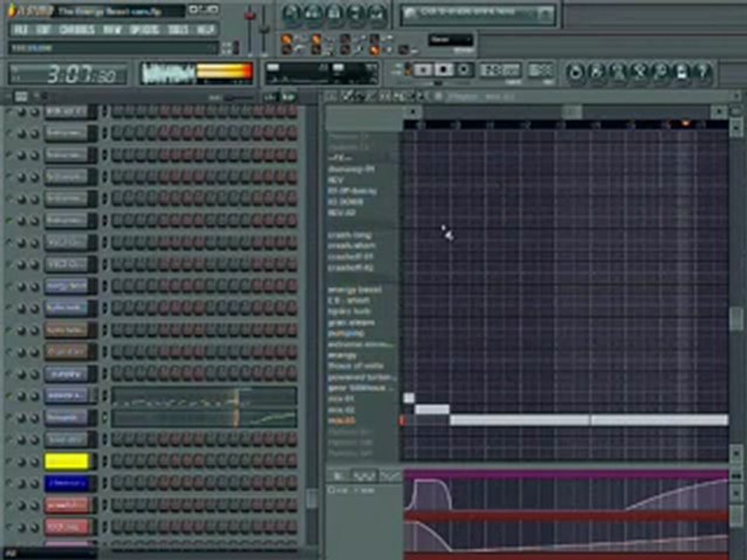747x560 pixels.
Task: Click the question mark help icon
Action: (x=703, y=72)
